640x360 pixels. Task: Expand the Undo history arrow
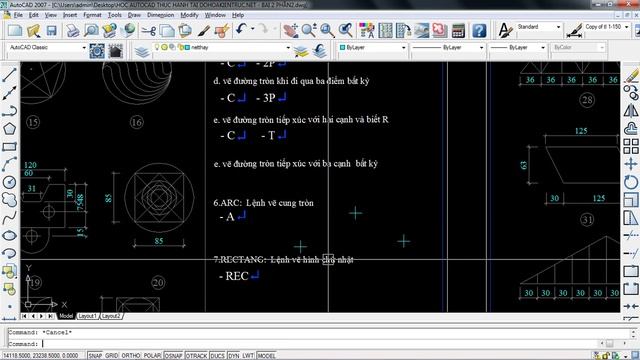(253, 29)
